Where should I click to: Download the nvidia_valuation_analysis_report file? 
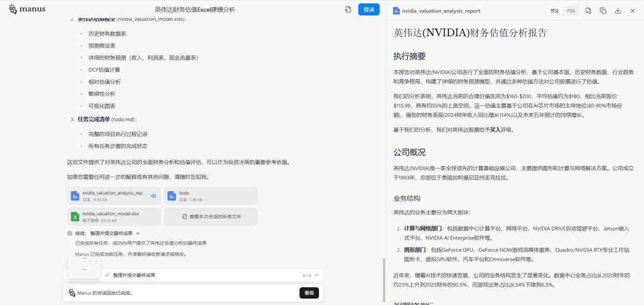(x=618, y=11)
